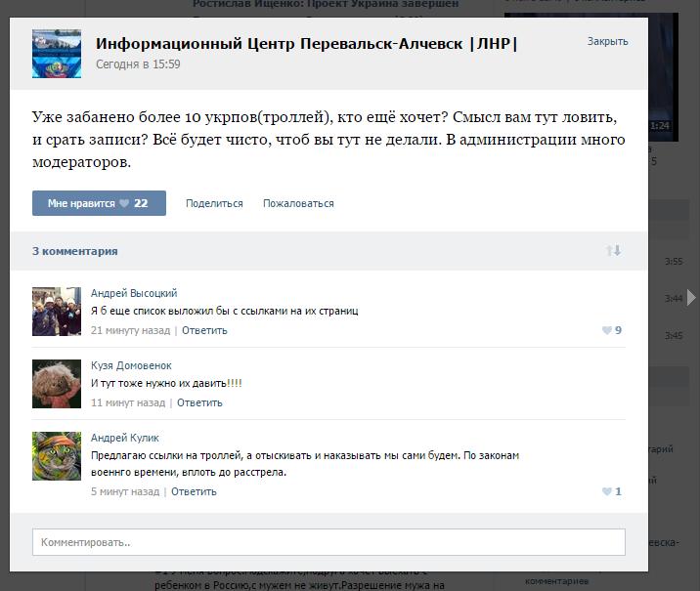The width and height of the screenshot is (700, 591).
Task: Reply to Андрей Кулик's comment
Action: [194, 491]
